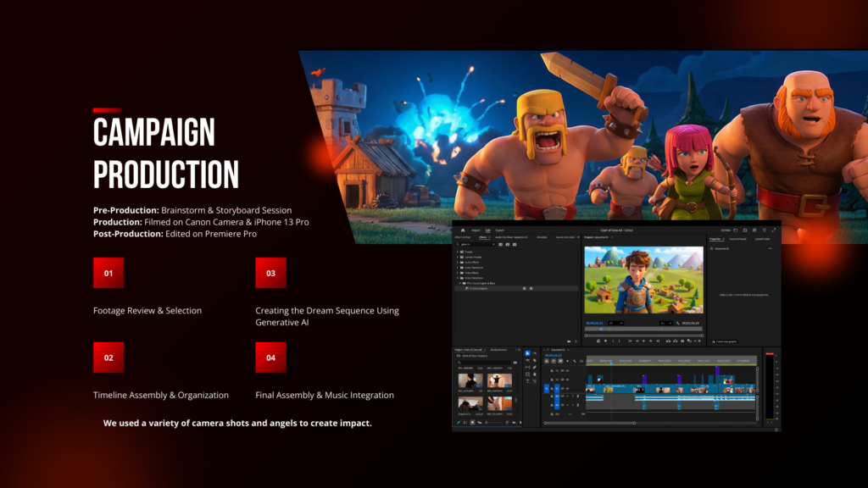
Task: Clear the effects search with X icon
Action: point(492,244)
